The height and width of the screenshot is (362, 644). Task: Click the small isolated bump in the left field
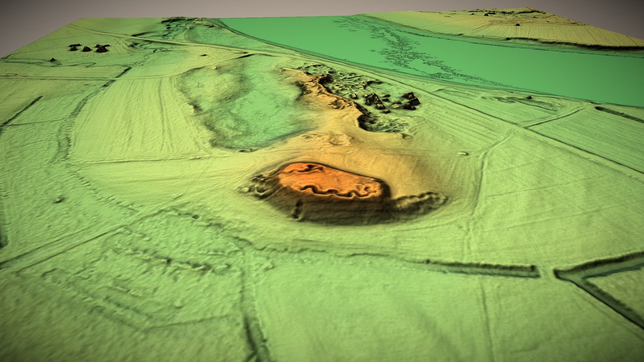[59, 200]
